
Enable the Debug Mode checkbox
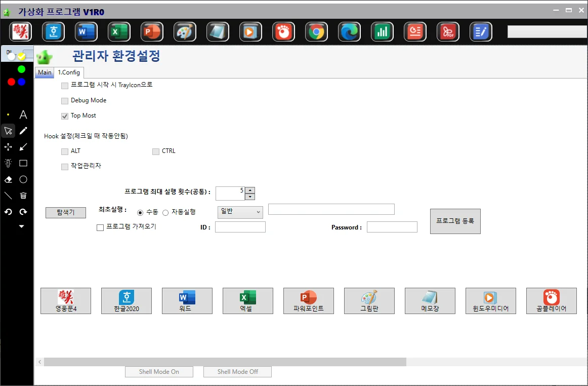click(64, 101)
